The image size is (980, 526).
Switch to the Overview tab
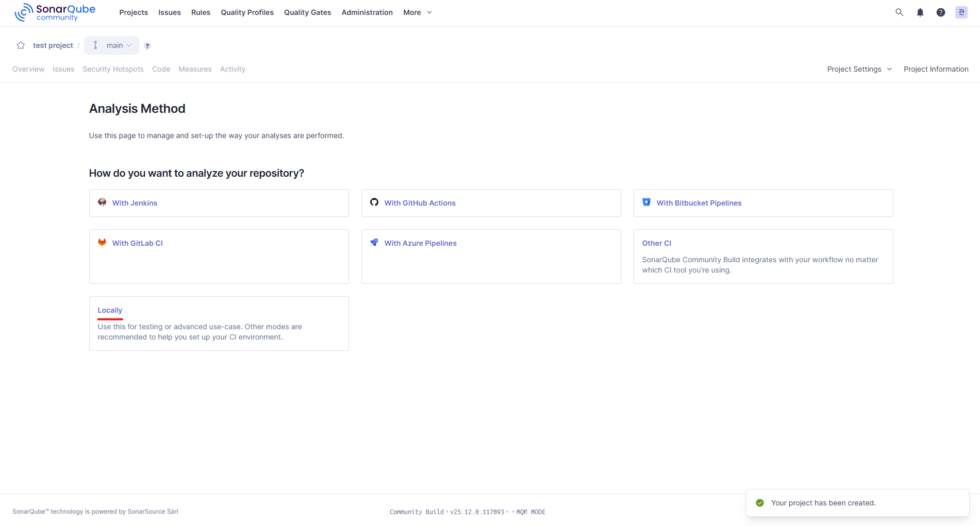(28, 69)
